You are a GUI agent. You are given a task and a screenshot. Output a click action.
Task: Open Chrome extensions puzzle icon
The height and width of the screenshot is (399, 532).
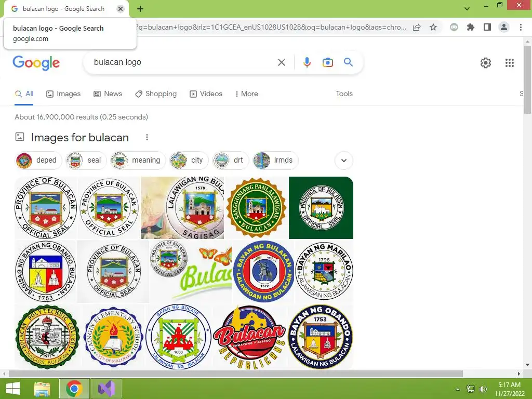(x=470, y=27)
